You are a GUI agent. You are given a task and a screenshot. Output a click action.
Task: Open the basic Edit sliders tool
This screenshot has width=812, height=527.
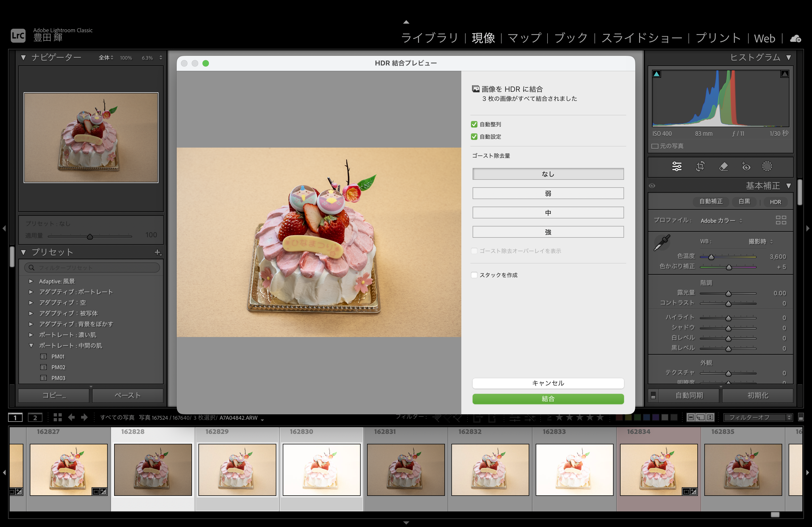tap(677, 167)
